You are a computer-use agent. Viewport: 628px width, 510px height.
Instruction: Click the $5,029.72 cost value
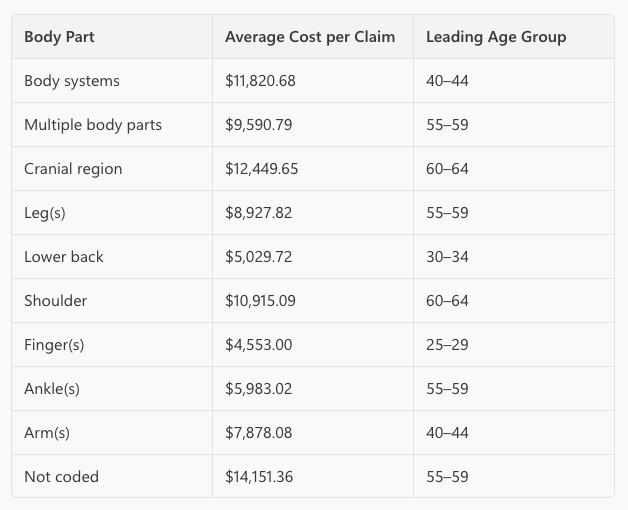(258, 257)
